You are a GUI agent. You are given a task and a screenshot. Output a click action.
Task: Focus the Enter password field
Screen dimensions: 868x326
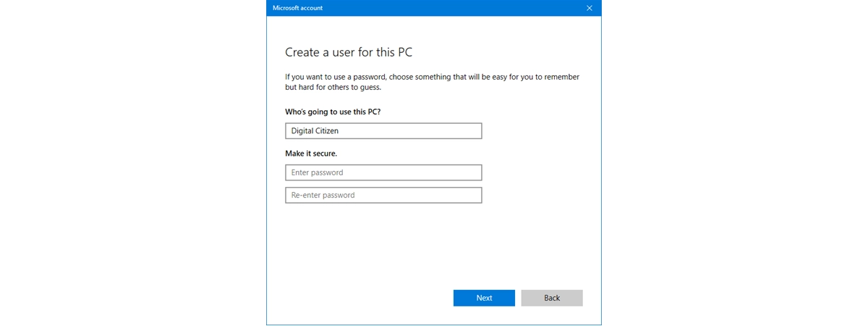pos(383,172)
